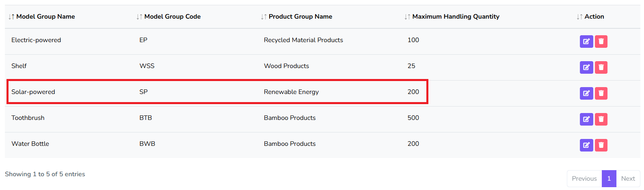Viewport: 644px width, 190px height.
Task: Go to the Previous page
Action: point(584,179)
